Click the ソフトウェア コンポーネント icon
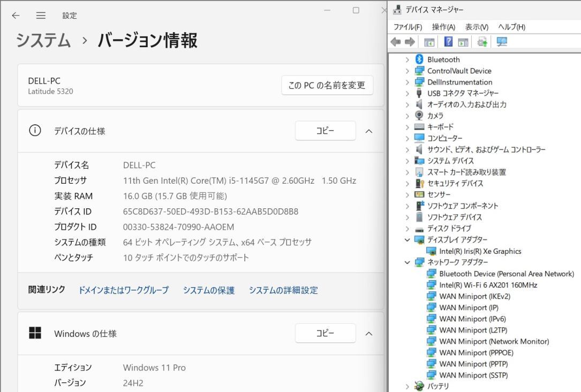581x392 pixels. click(x=419, y=206)
